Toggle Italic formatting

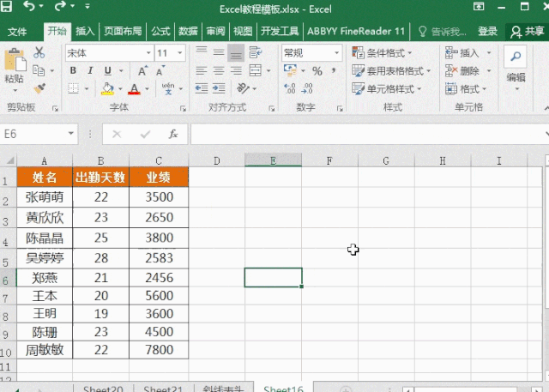click(x=90, y=70)
